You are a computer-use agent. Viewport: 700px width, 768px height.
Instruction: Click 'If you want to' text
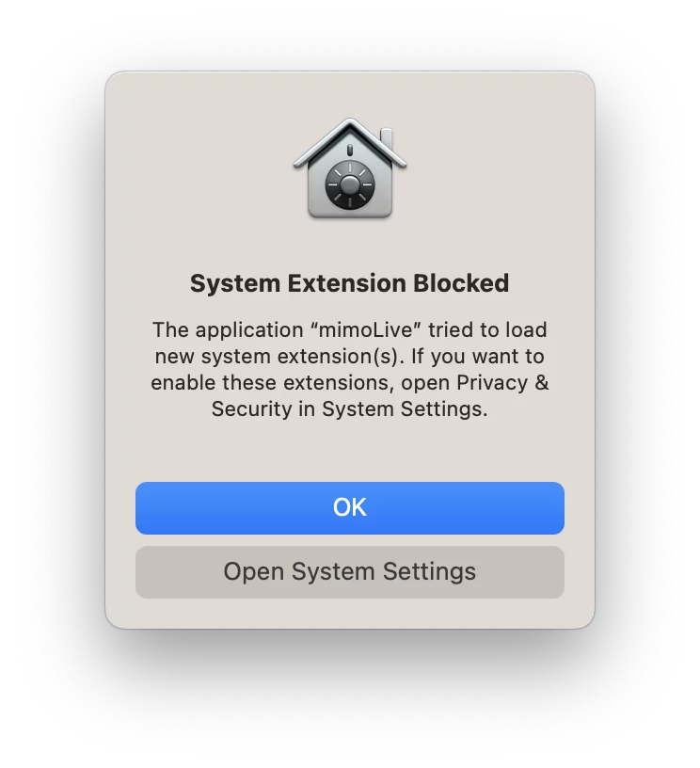click(x=478, y=356)
